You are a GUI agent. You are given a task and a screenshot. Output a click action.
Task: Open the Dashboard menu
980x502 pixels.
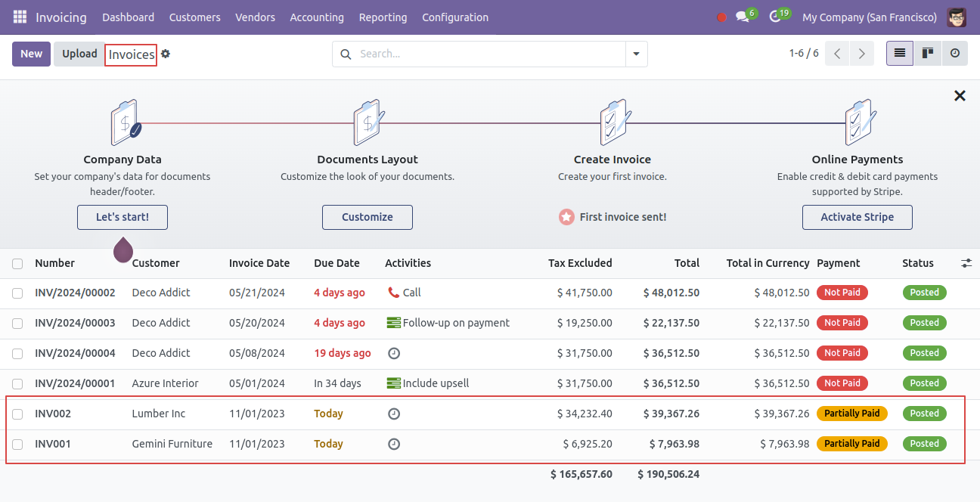(128, 17)
